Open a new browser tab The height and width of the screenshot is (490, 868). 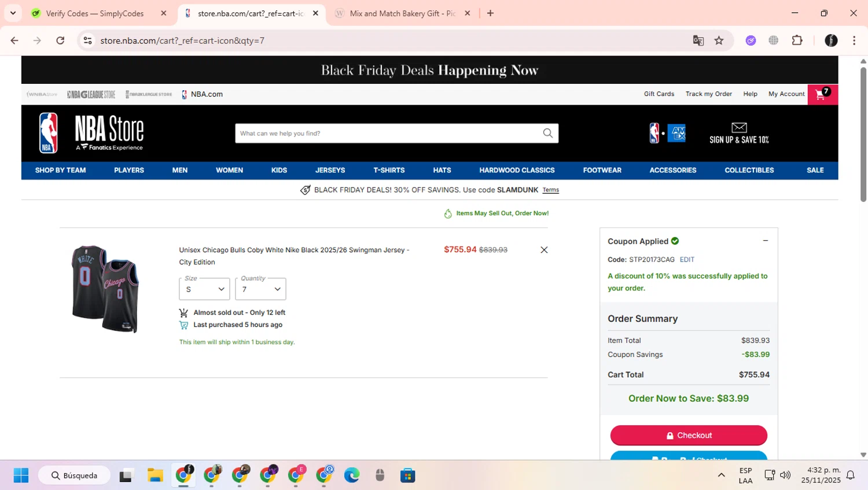point(490,13)
